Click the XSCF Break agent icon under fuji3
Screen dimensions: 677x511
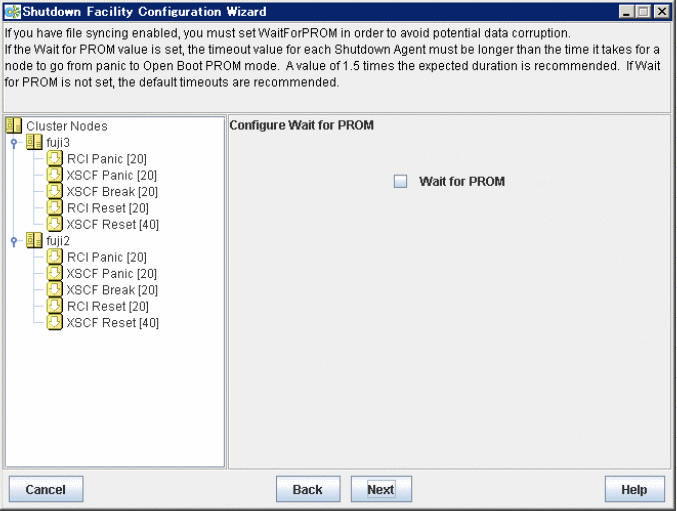click(54, 192)
